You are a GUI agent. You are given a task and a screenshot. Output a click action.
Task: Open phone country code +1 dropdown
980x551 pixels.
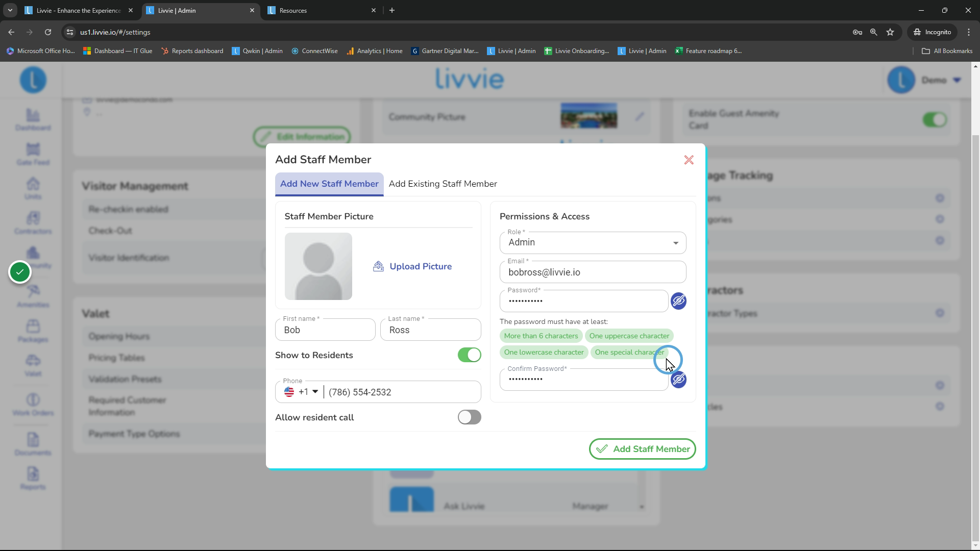click(301, 392)
